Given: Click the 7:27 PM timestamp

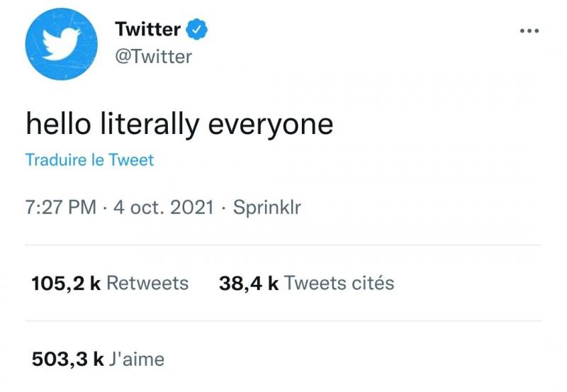Looking at the screenshot, I should click(x=60, y=208).
